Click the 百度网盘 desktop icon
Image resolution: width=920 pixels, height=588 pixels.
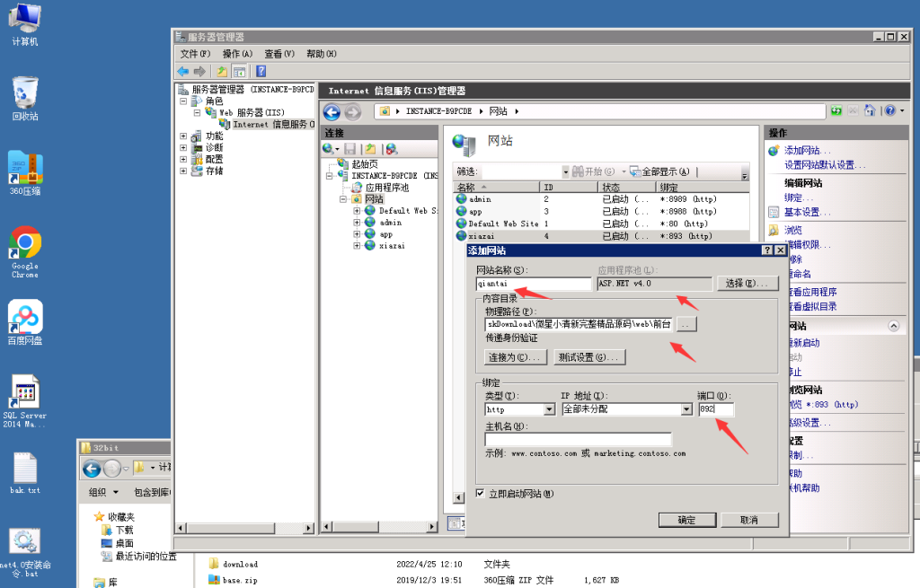25,317
